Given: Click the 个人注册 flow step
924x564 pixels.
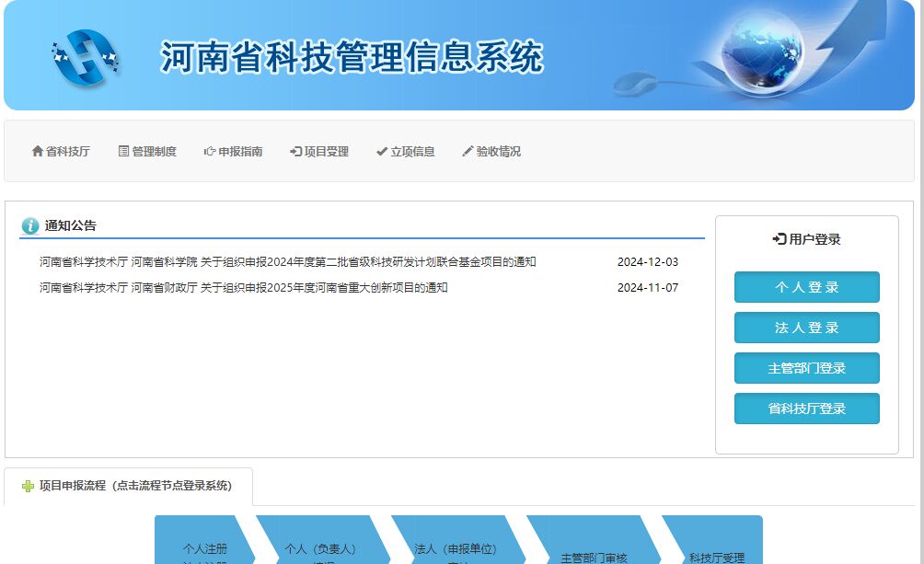Looking at the screenshot, I should tap(204, 540).
